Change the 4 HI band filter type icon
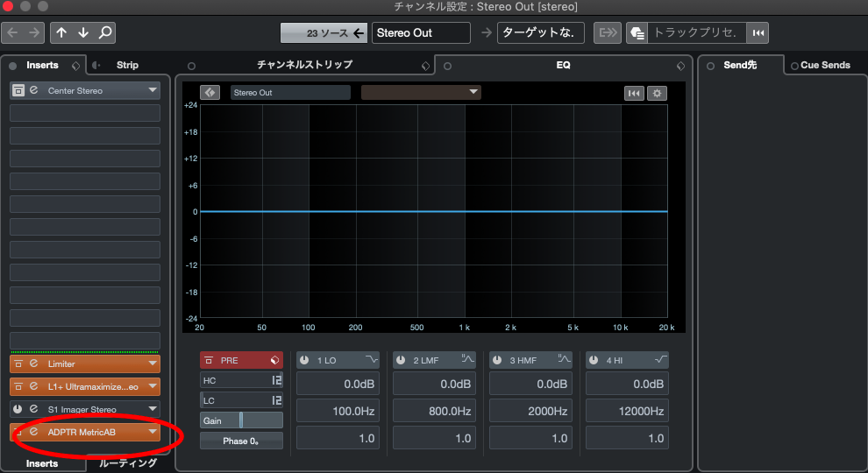868x473 pixels. click(x=661, y=360)
